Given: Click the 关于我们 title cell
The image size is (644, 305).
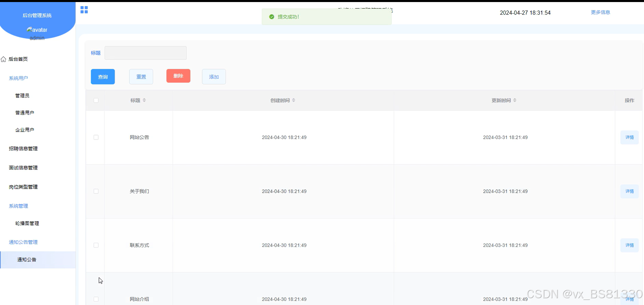Looking at the screenshot, I should 139,191.
